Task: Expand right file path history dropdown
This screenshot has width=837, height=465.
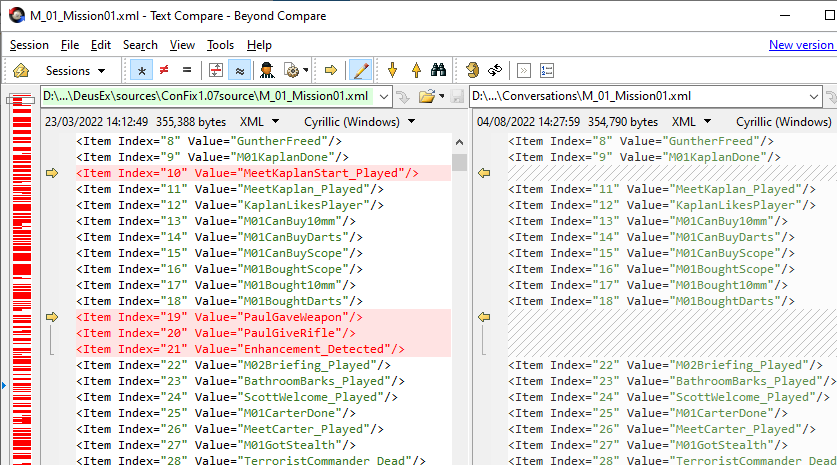Action: tap(814, 97)
